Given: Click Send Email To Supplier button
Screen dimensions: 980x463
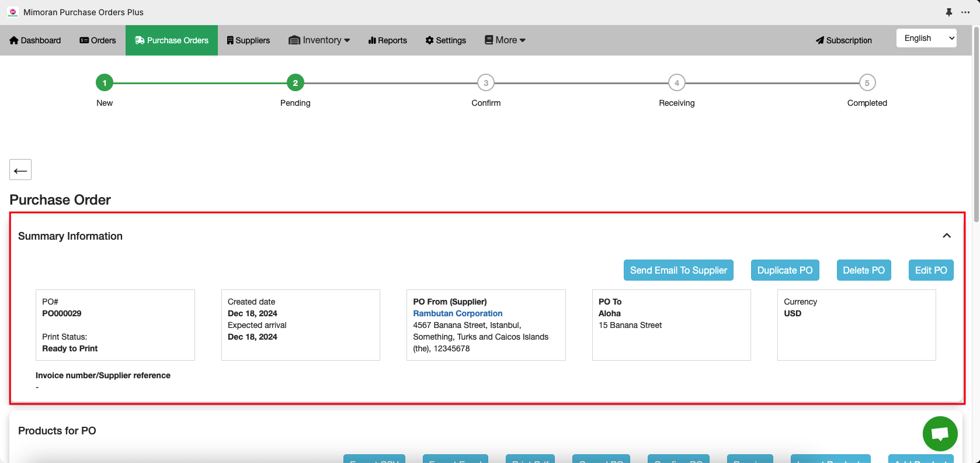Looking at the screenshot, I should 679,270.
